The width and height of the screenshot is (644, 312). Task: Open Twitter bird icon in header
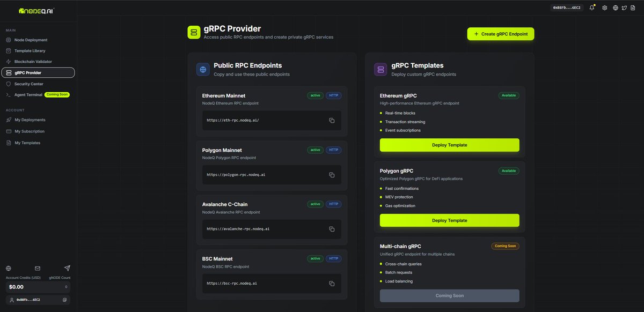(x=624, y=8)
